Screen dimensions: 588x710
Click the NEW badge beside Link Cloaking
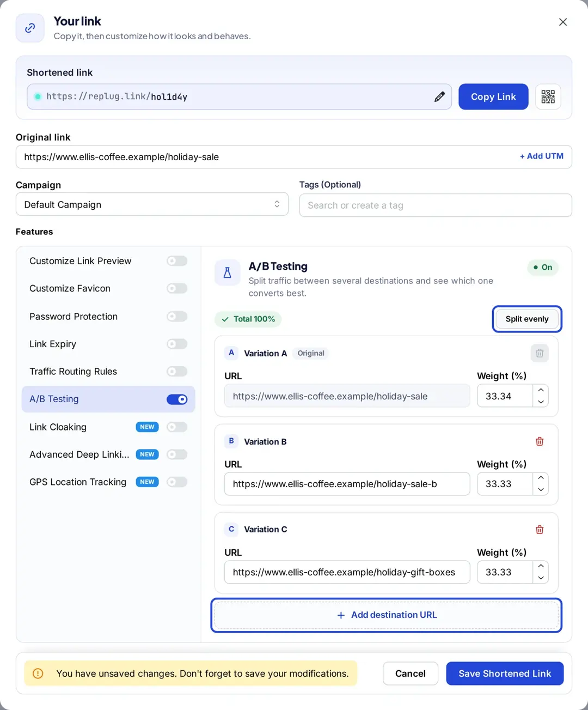(147, 427)
